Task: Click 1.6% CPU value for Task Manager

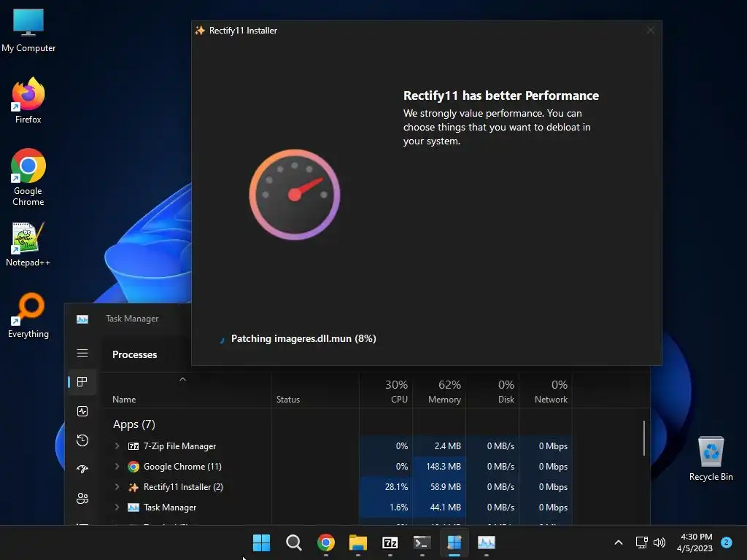Action: pos(399,507)
